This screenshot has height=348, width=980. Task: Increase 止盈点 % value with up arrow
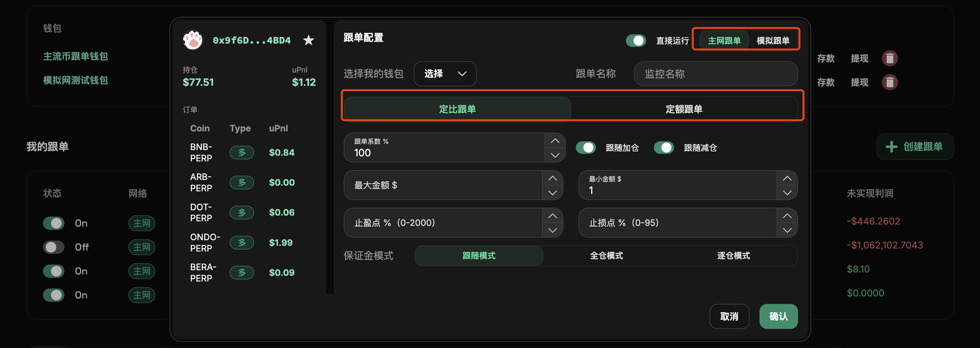(x=552, y=216)
